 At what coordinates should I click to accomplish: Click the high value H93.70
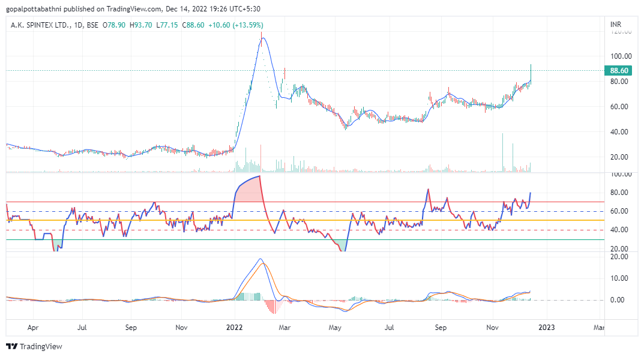(x=140, y=25)
